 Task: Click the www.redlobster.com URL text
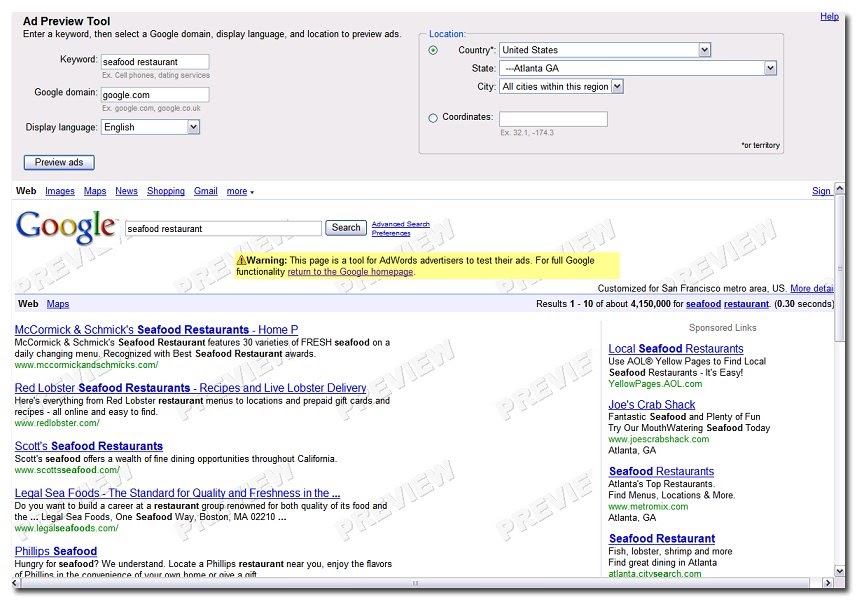pyautogui.click(x=57, y=423)
